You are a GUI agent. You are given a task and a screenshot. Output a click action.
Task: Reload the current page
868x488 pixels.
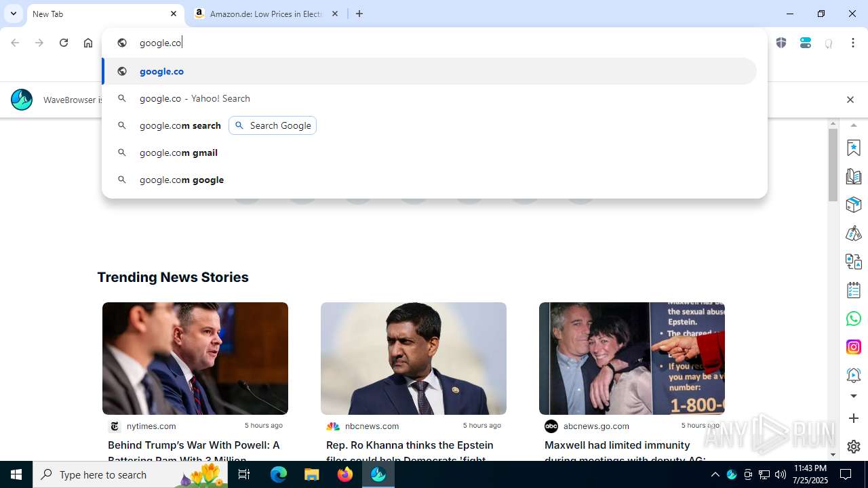[64, 43]
